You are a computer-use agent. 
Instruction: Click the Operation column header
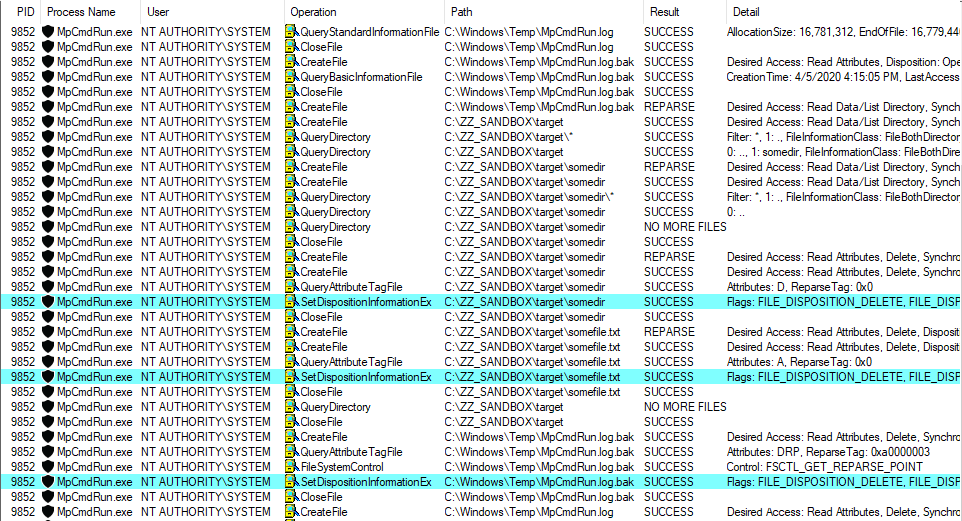pos(313,12)
